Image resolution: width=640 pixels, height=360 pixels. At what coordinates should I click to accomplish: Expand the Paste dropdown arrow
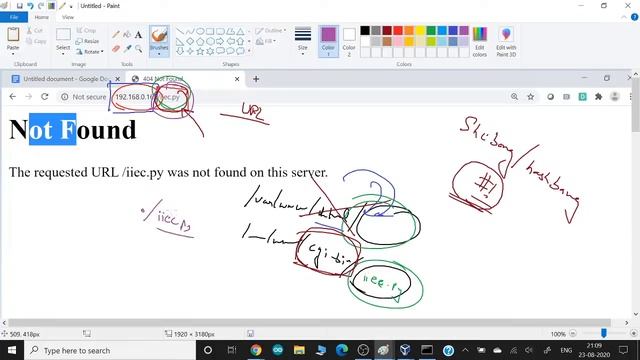coord(13,54)
